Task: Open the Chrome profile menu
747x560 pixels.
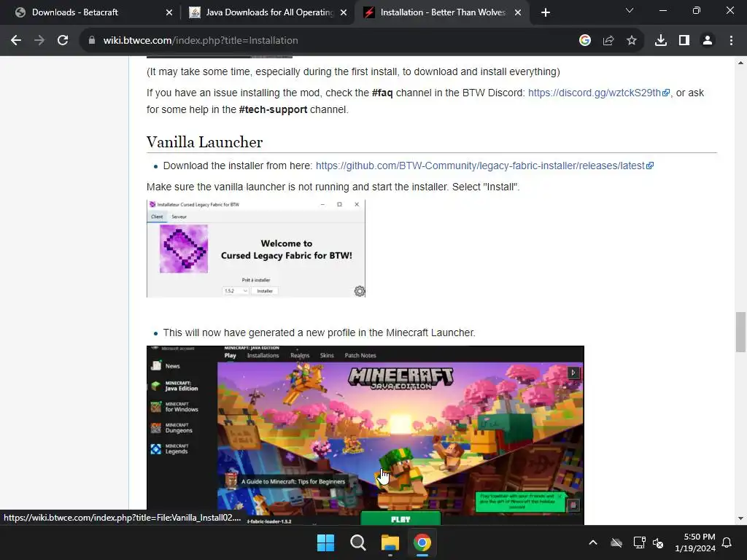Action: tap(708, 41)
